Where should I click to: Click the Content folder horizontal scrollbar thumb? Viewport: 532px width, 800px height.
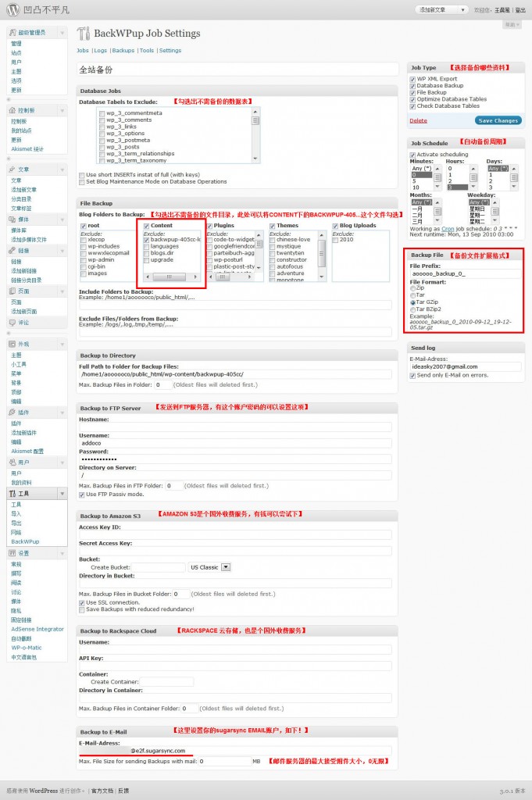click(x=169, y=277)
